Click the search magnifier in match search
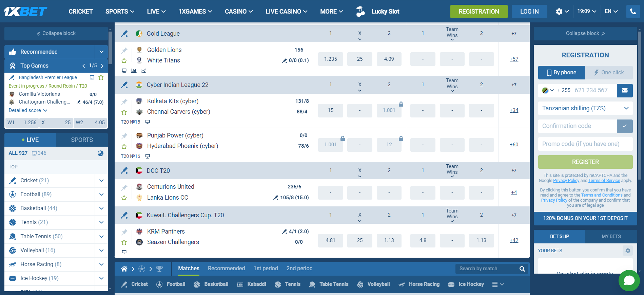Image resolution: width=644 pixels, height=295 pixels. click(522, 269)
